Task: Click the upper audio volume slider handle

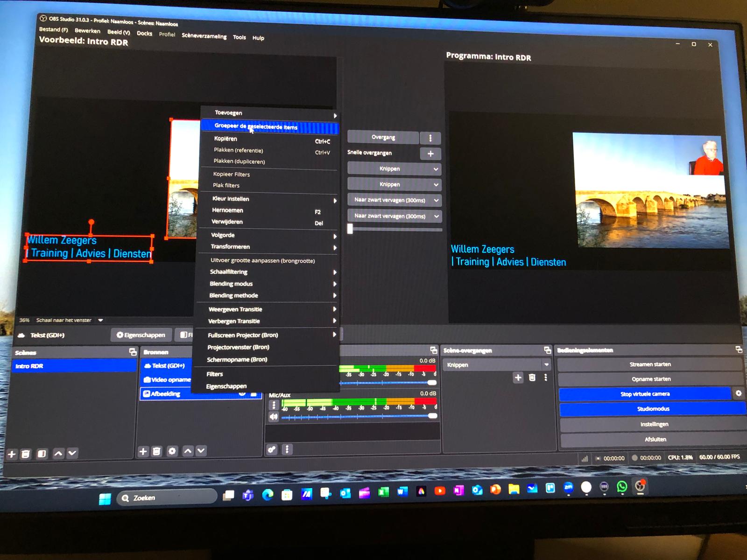Action: point(432,383)
